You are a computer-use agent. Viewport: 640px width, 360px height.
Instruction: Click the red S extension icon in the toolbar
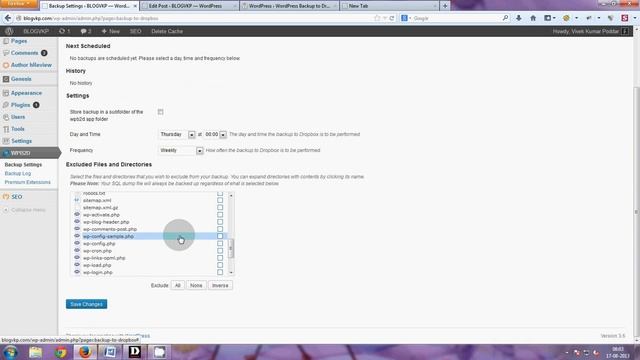(x=624, y=18)
